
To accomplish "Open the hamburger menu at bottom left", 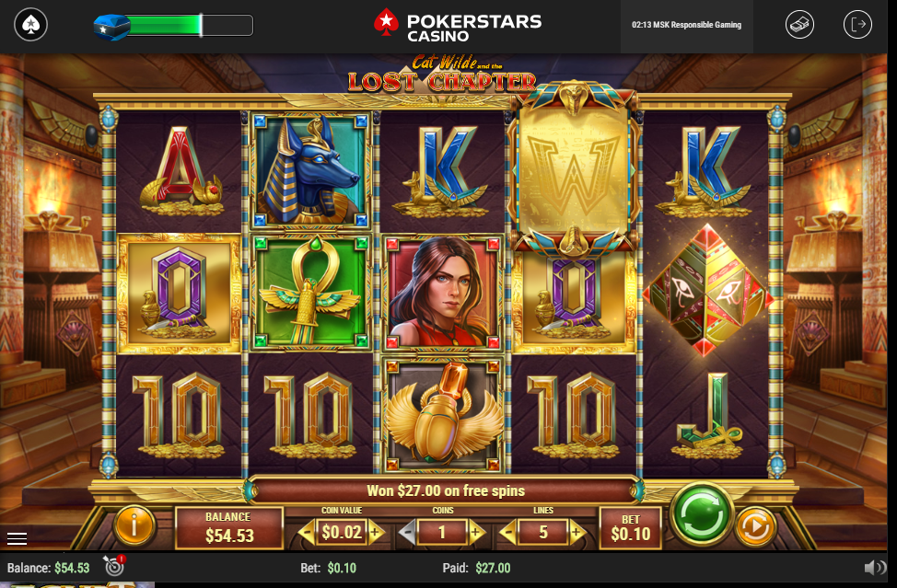I will [17, 538].
